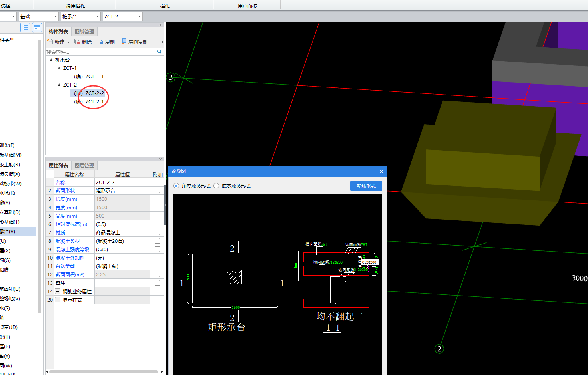This screenshot has width=588, height=375.
Task: Toggle the 混凝土强度等级 additional checkbox
Action: tap(157, 249)
